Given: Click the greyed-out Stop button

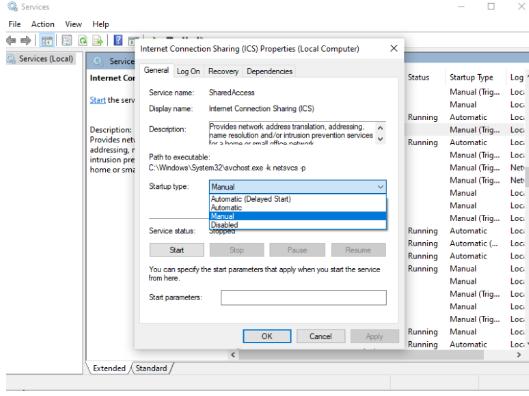Looking at the screenshot, I should pyautogui.click(x=236, y=250).
